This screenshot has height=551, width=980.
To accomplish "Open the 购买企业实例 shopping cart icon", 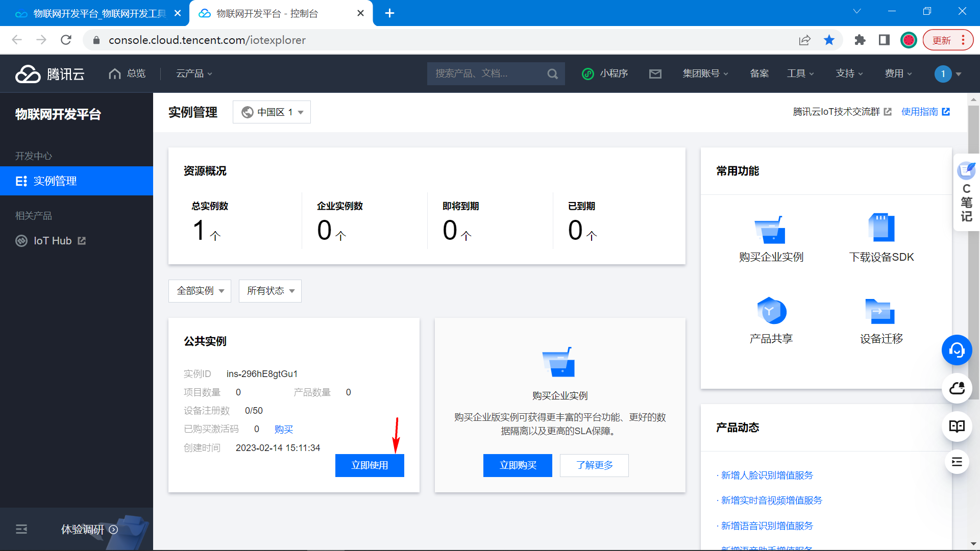I will (771, 231).
